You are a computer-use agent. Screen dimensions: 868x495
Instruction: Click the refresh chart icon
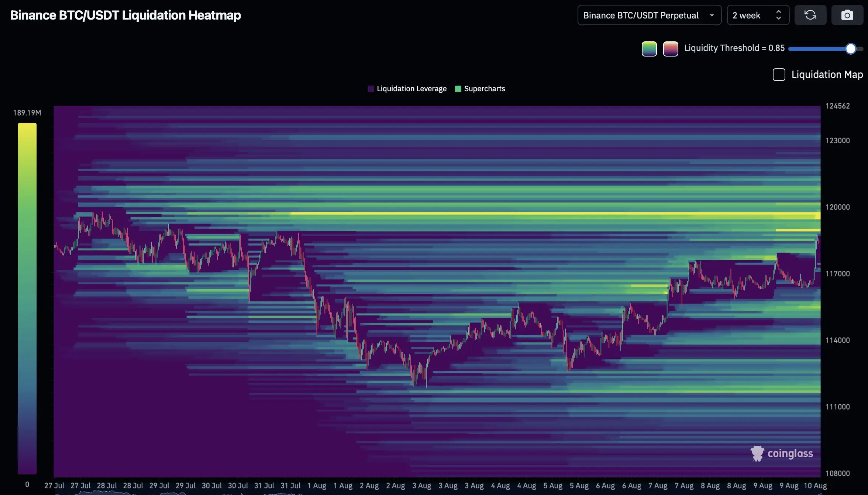click(x=810, y=15)
